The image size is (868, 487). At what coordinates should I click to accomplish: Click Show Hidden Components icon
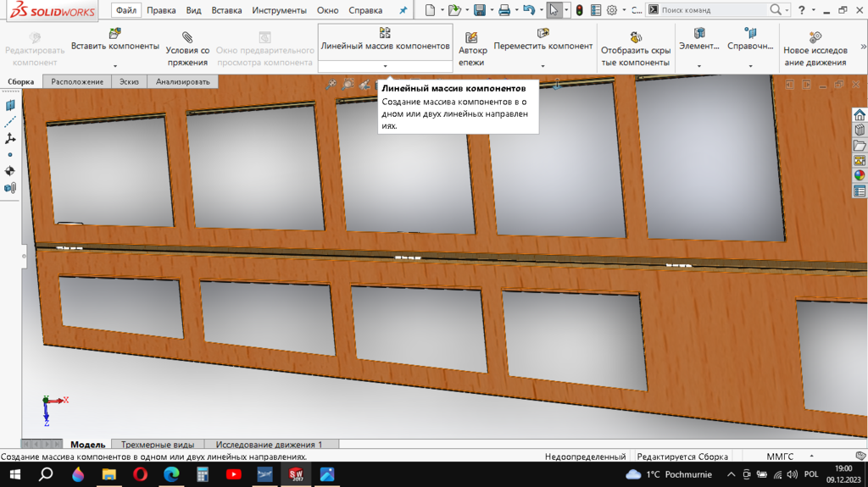[x=636, y=38]
